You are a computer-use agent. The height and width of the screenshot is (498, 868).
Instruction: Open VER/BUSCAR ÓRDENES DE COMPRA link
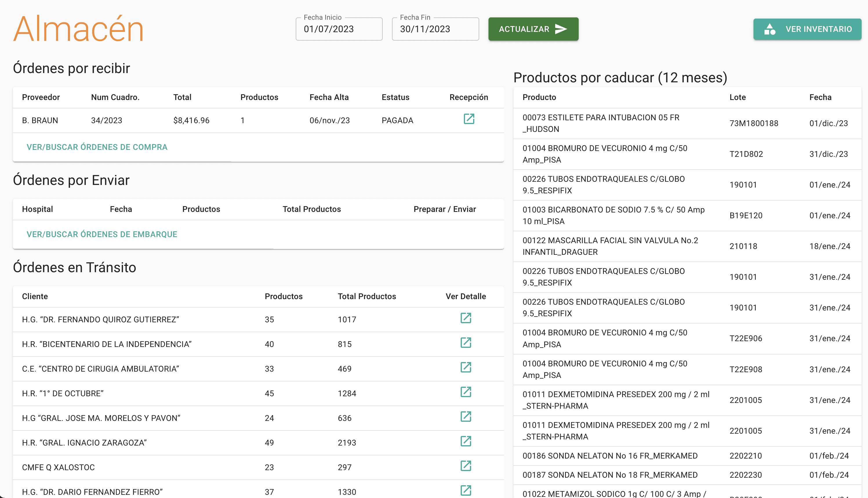coord(97,147)
